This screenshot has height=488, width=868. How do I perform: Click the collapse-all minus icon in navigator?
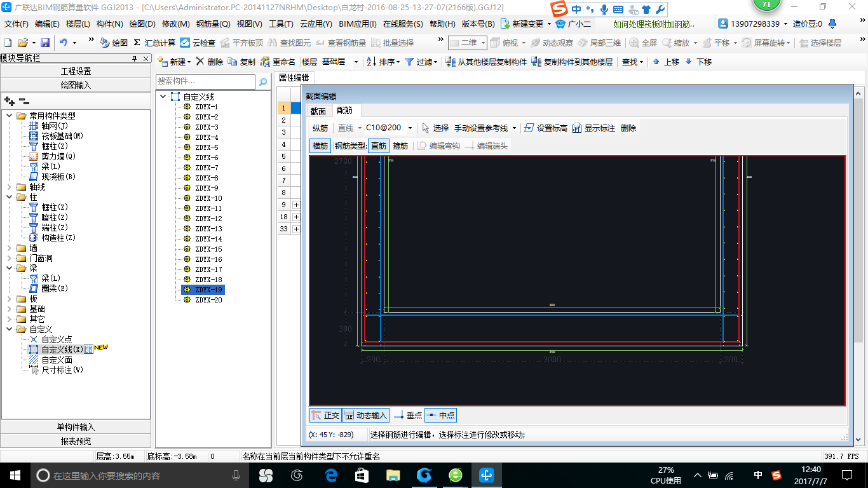pyautogui.click(x=24, y=100)
